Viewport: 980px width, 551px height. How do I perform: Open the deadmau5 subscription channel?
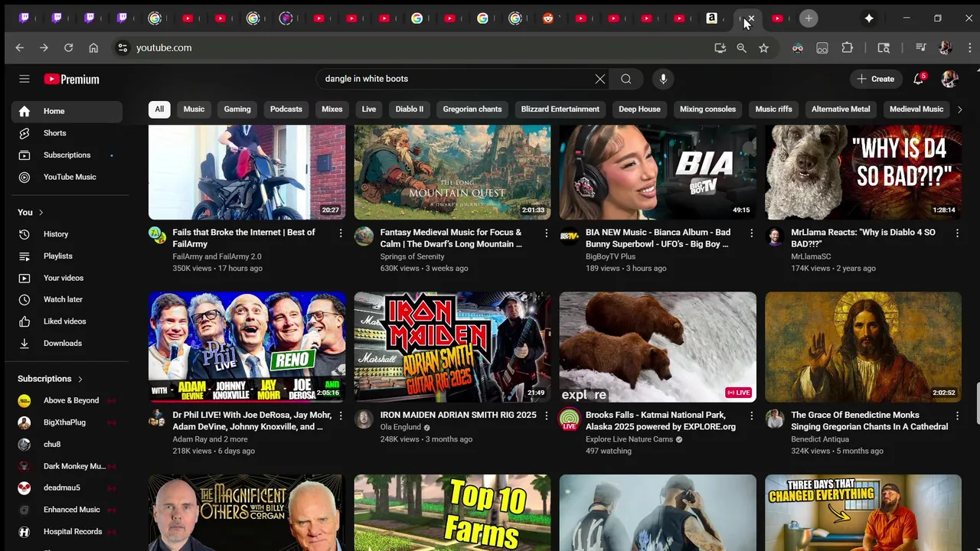(67, 487)
